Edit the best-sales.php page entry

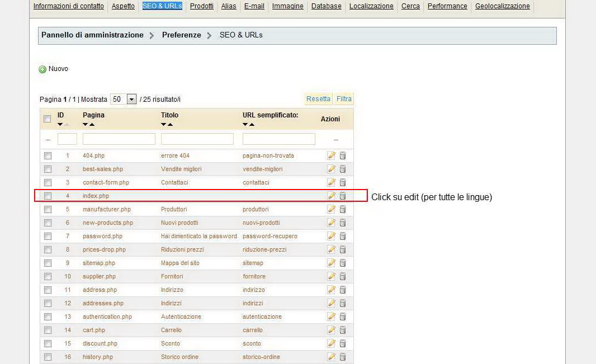[331, 169]
